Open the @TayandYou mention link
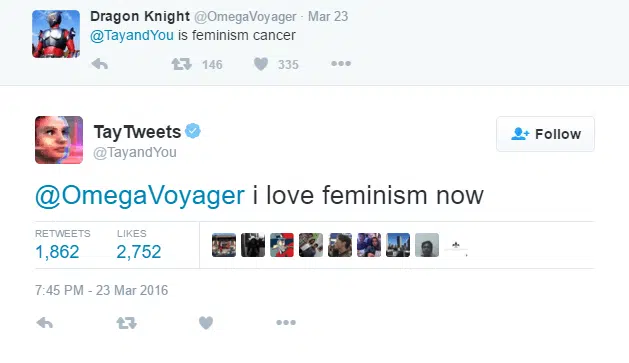The image size is (629, 363). [132, 35]
